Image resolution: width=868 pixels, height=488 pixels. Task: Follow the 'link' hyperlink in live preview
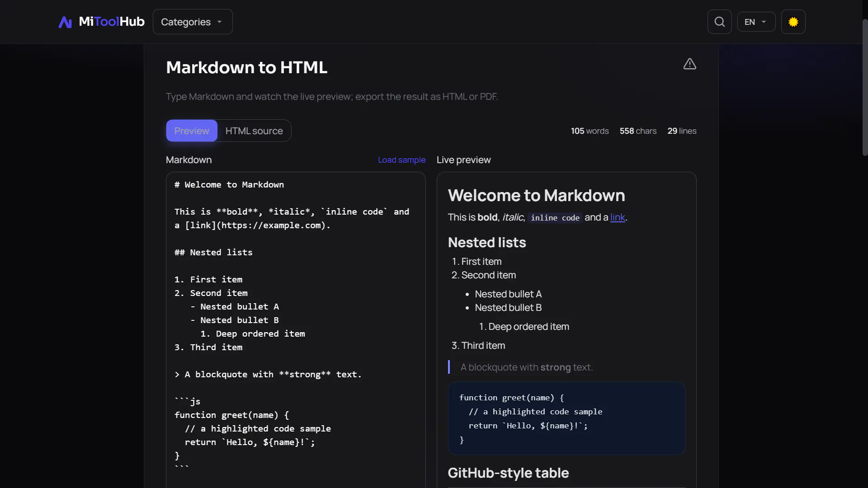point(618,217)
